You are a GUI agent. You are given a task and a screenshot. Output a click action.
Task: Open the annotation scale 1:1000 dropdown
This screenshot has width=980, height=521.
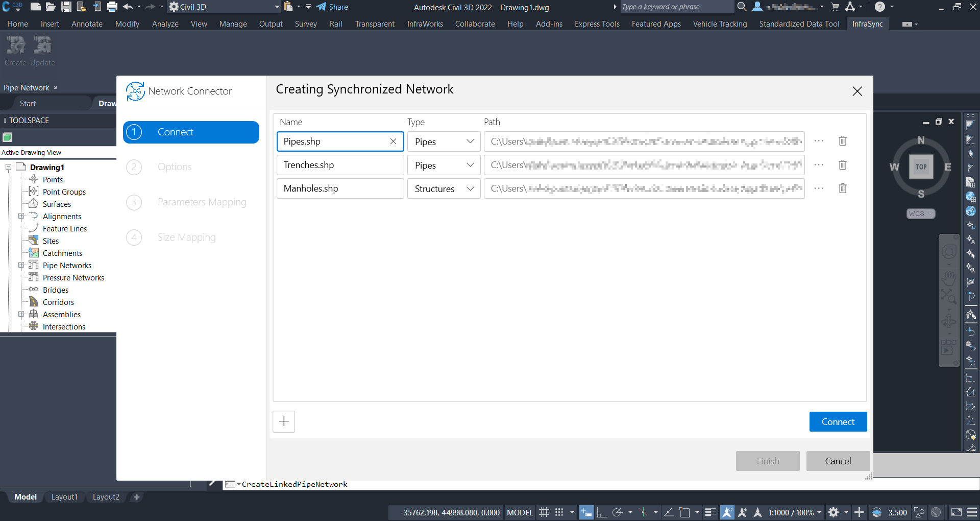pos(795,512)
